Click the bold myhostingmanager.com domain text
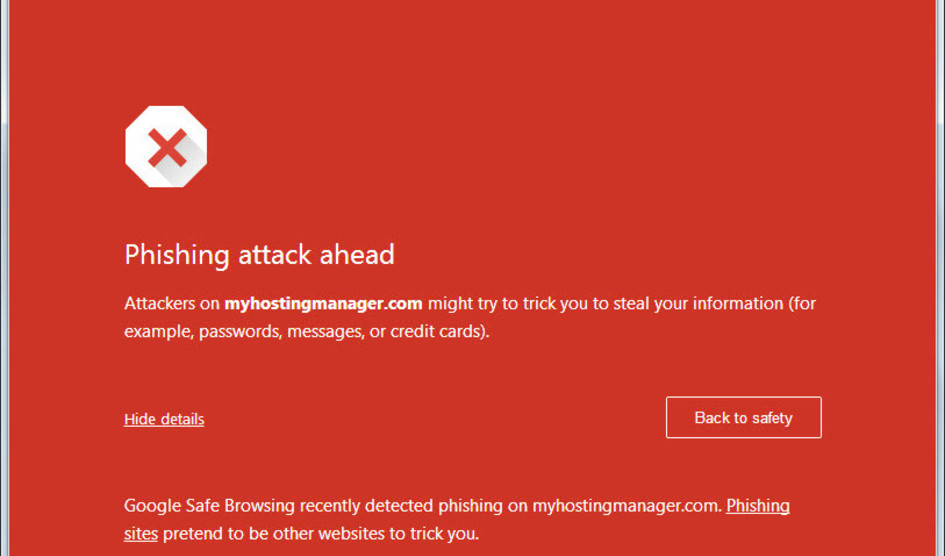945x556 pixels. [323, 304]
